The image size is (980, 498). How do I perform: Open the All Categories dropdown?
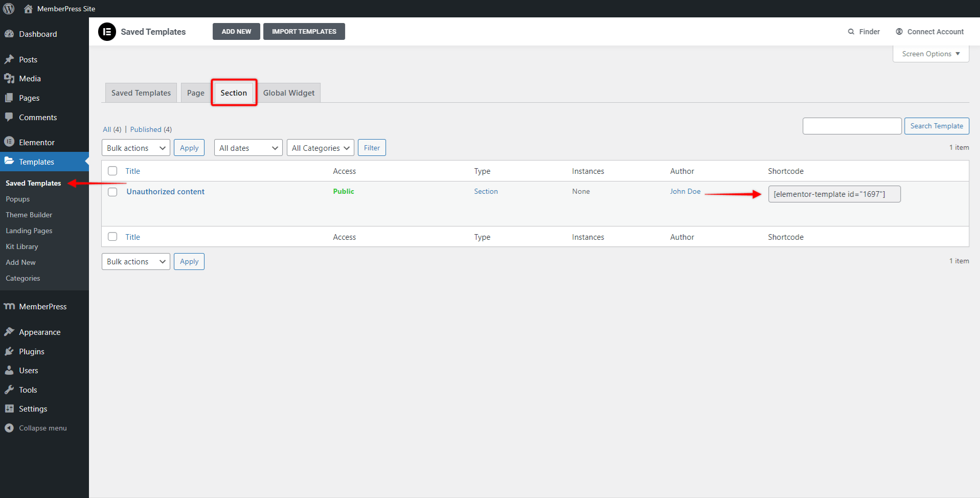pos(321,148)
